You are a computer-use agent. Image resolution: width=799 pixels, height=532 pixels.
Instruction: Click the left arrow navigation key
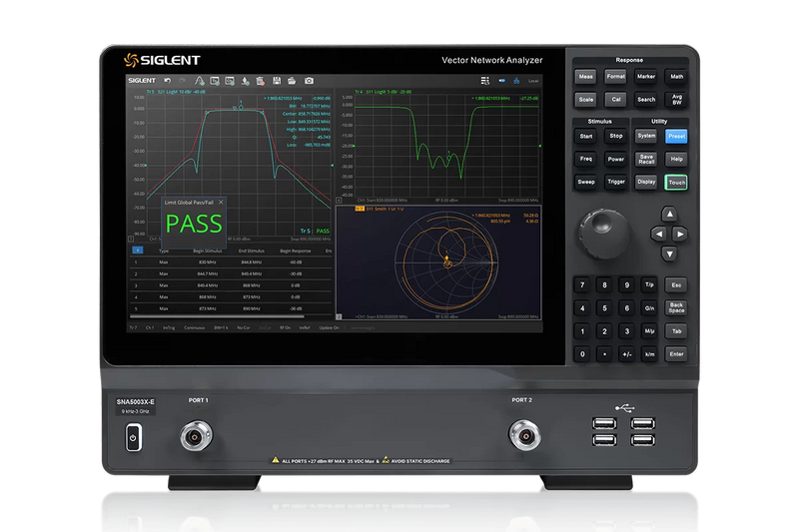[x=659, y=235]
